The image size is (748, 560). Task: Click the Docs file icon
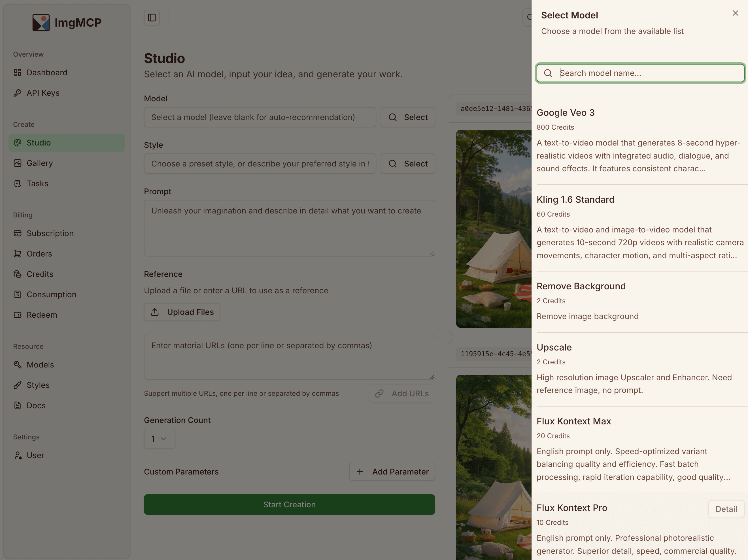(18, 405)
